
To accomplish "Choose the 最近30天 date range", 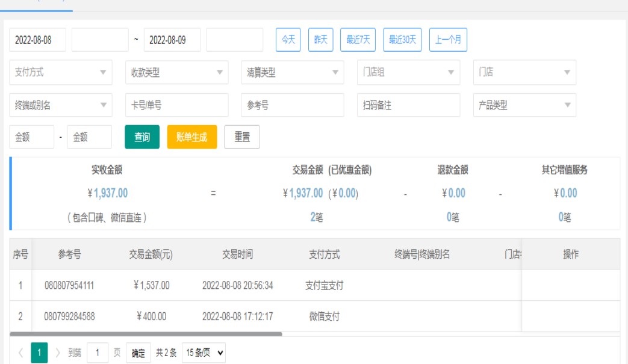I will (403, 40).
